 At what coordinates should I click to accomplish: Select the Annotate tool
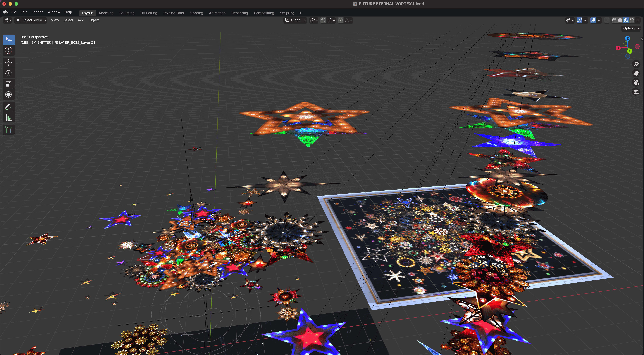point(9,107)
